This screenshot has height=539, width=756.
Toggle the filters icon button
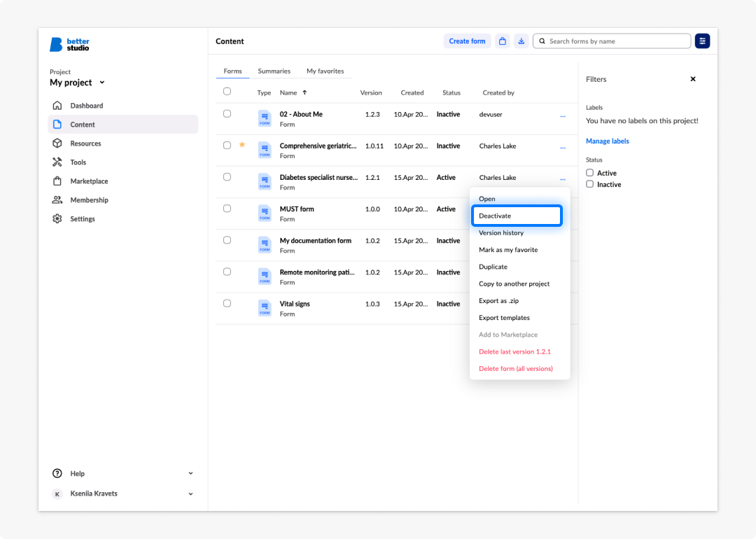pyautogui.click(x=703, y=41)
